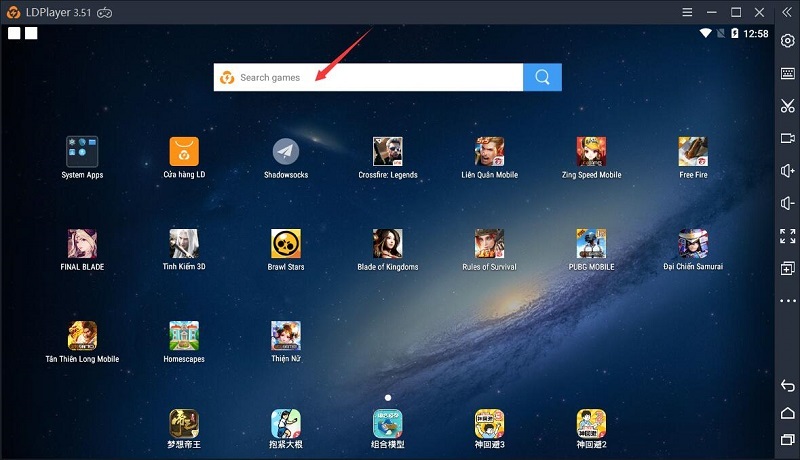
Task: Open multi-instance add window icon
Action: pyautogui.click(x=787, y=268)
